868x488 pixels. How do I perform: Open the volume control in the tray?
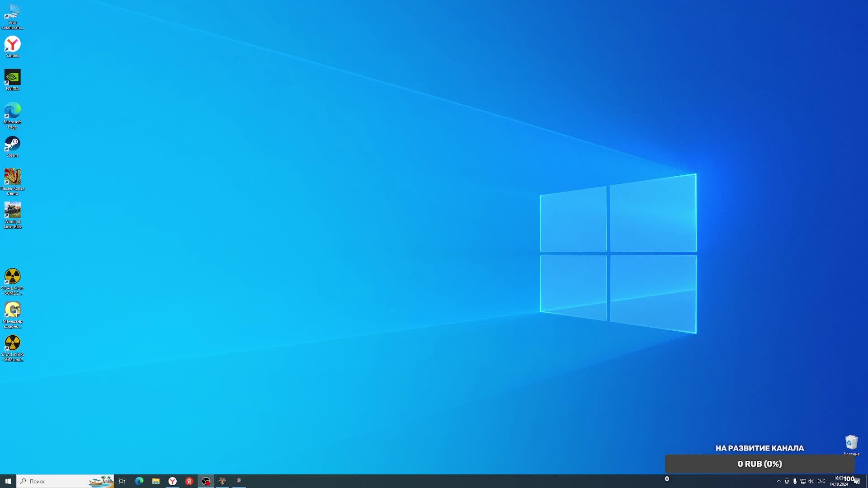[x=811, y=481]
